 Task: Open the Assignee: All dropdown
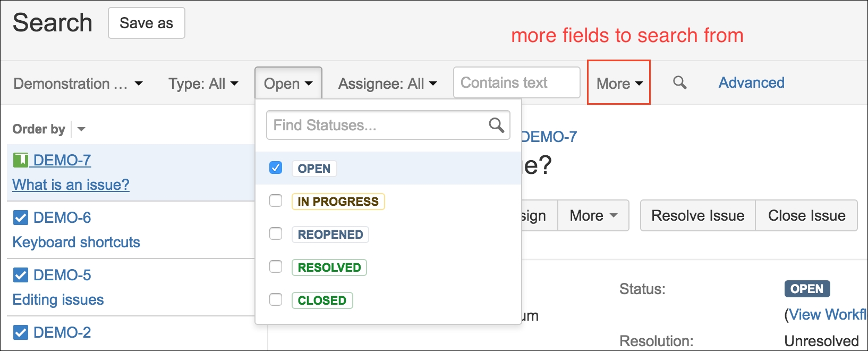pyautogui.click(x=387, y=83)
